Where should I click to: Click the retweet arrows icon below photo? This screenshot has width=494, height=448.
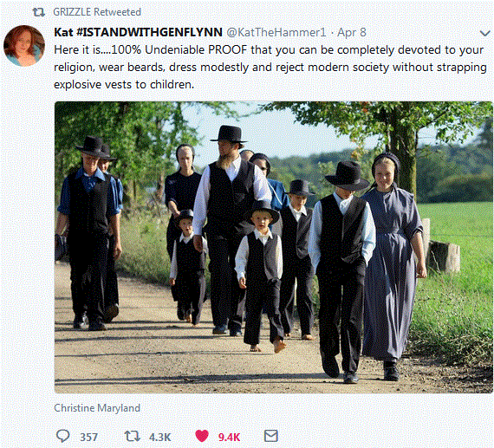[132, 437]
